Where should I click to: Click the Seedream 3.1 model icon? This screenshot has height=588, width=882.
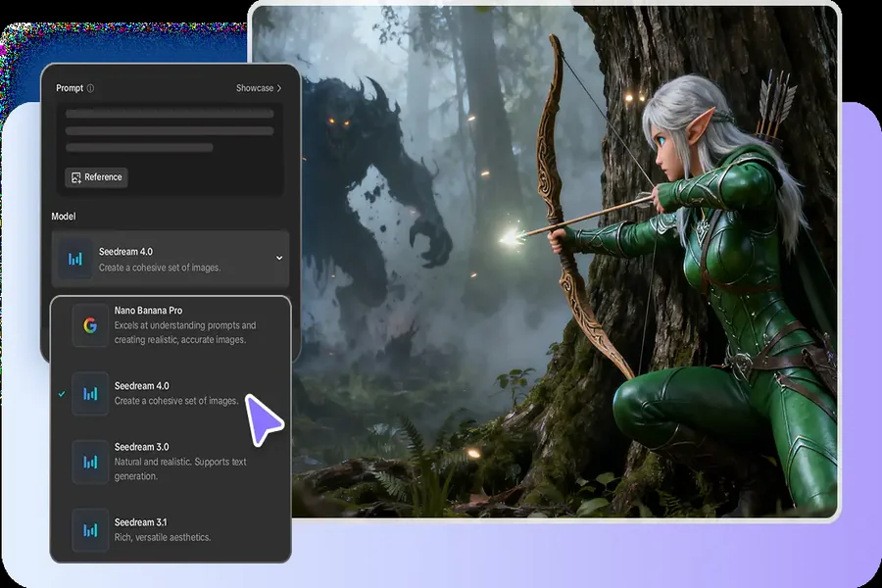(90, 529)
